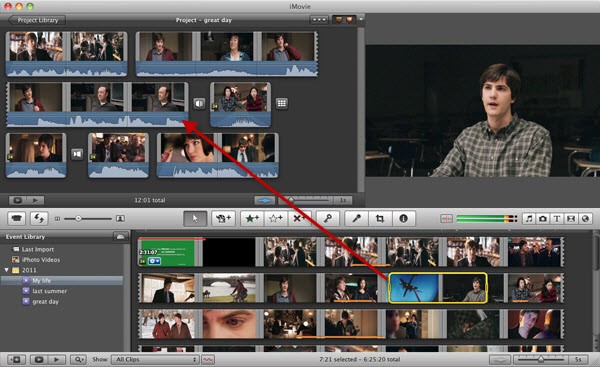Click the Project Library back button
This screenshot has height=367, width=600.
pyautogui.click(x=37, y=20)
